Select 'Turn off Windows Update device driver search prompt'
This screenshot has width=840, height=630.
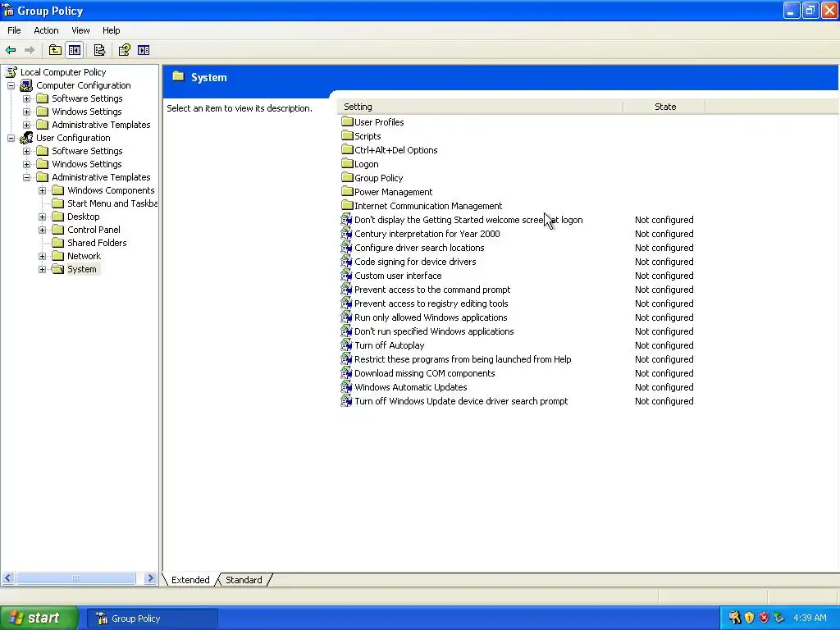click(x=461, y=400)
